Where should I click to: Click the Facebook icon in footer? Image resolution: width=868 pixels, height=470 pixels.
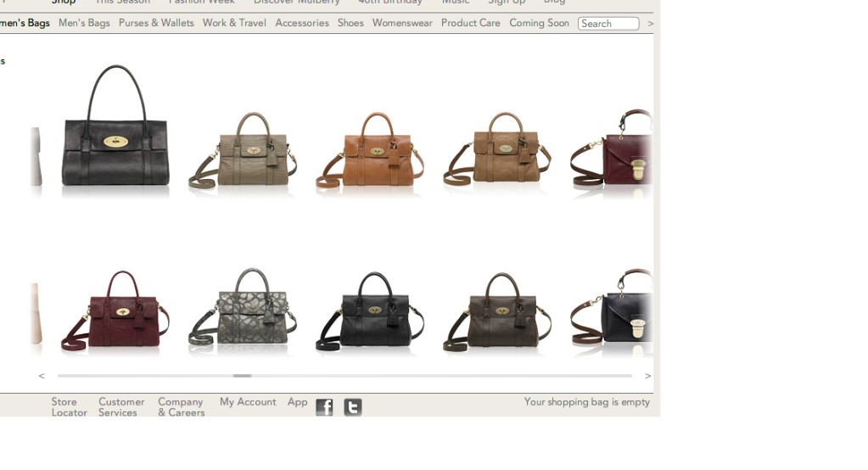(324, 407)
